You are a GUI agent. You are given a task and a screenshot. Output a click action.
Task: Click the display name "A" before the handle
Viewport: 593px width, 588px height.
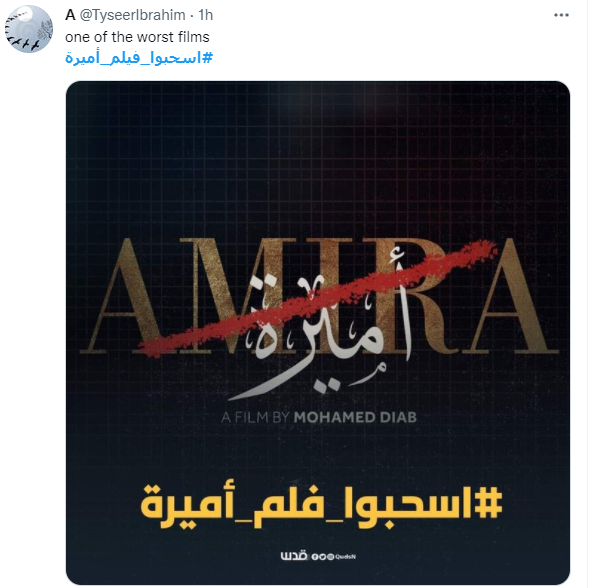[70, 15]
